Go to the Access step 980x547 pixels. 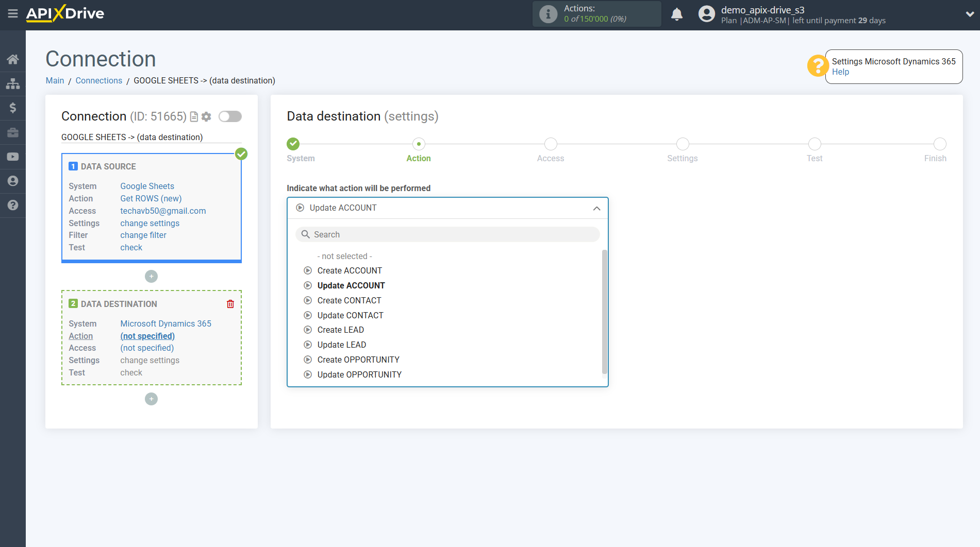(551, 144)
